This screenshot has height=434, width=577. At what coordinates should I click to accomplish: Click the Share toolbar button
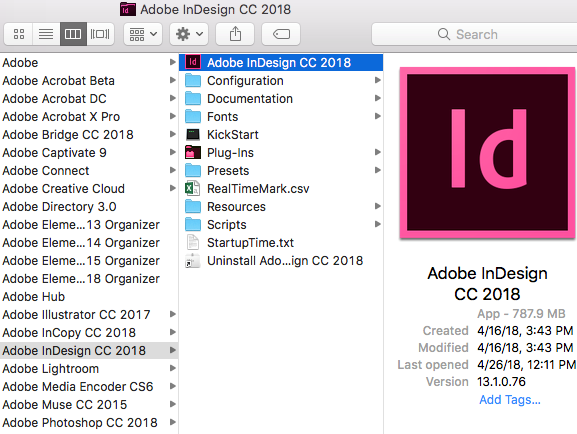pos(235,34)
